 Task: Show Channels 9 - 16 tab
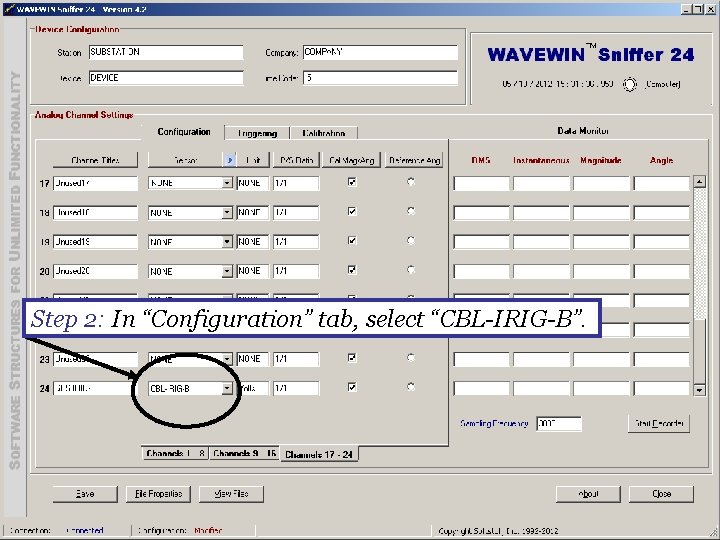(x=244, y=453)
